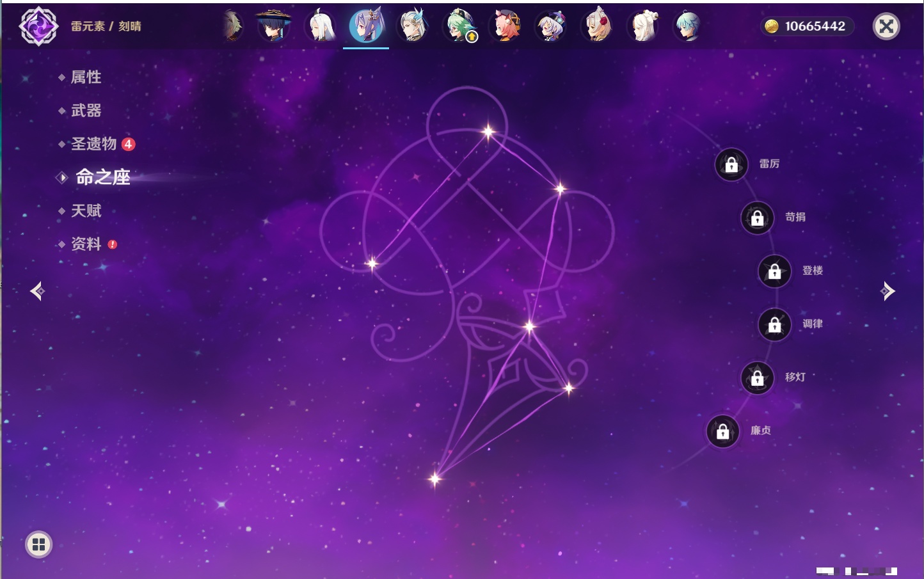The height and width of the screenshot is (579, 924).
Task: Go to next character with right arrow
Action: click(x=888, y=291)
